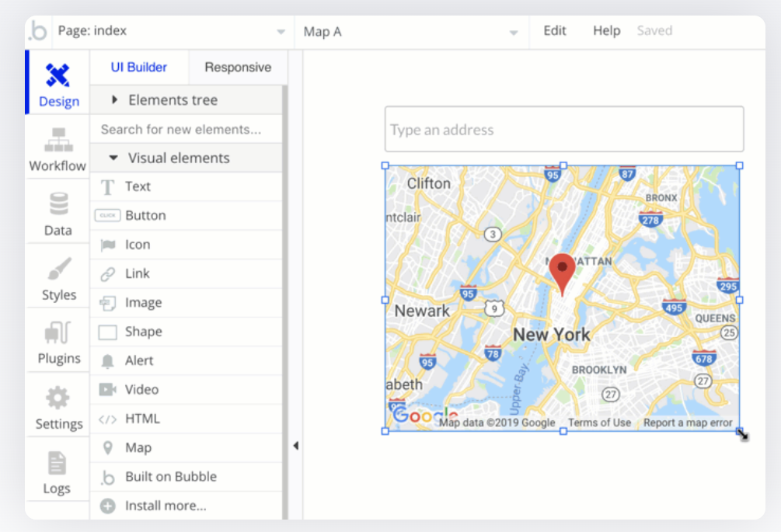The height and width of the screenshot is (532, 781).
Task: Open the Map A element dropdown
Action: point(410,32)
